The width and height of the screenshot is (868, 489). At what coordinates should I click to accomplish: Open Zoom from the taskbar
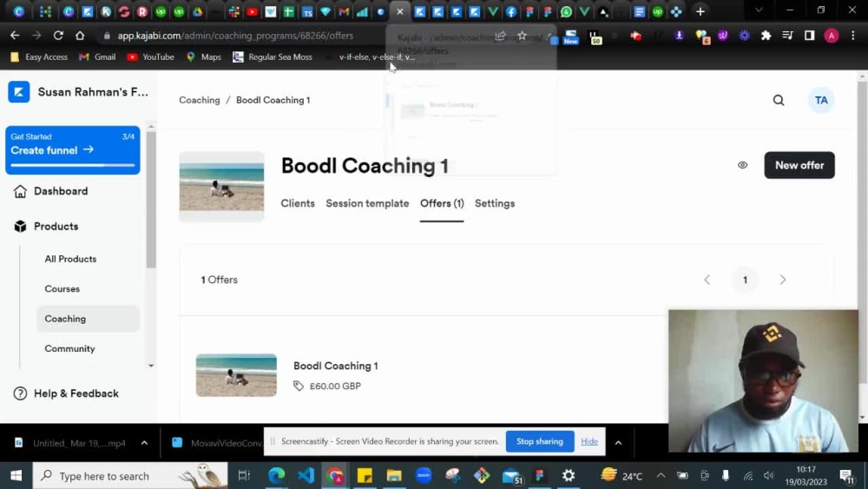tap(424, 476)
